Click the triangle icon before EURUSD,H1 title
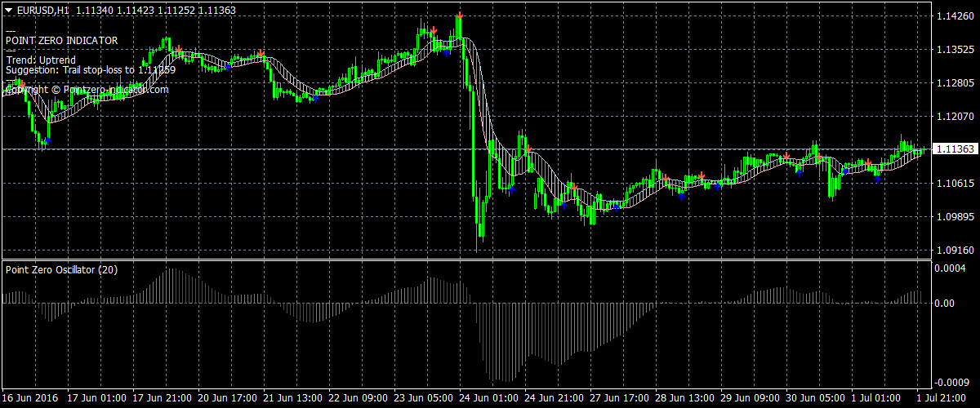 (9, 11)
